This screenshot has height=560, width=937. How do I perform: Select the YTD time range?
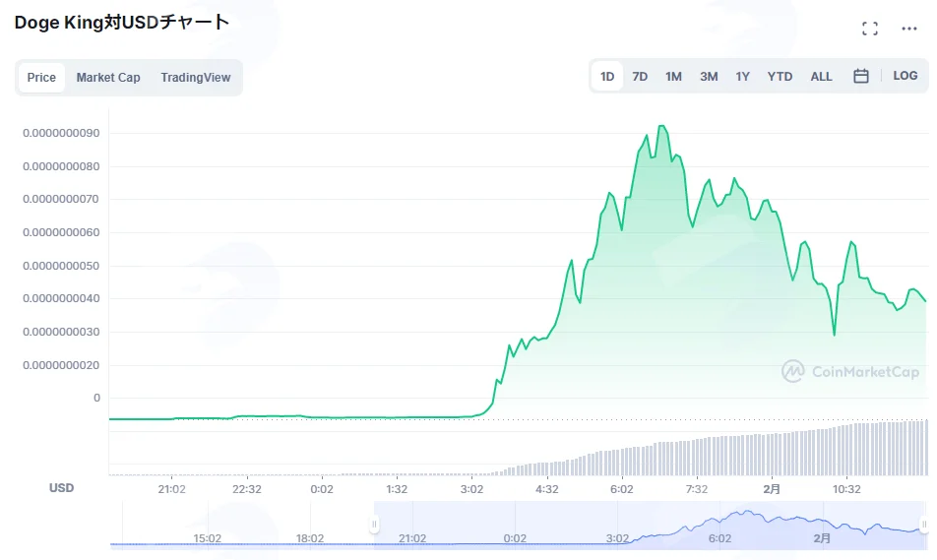tap(780, 77)
